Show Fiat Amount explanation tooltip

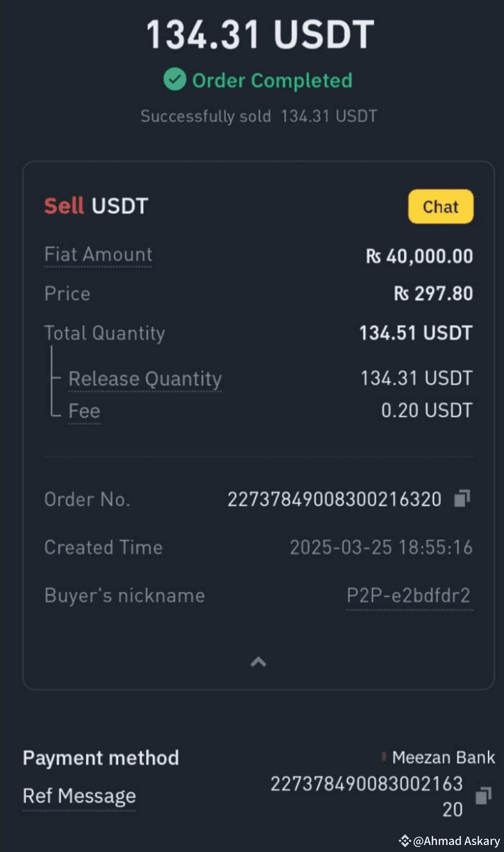[98, 255]
